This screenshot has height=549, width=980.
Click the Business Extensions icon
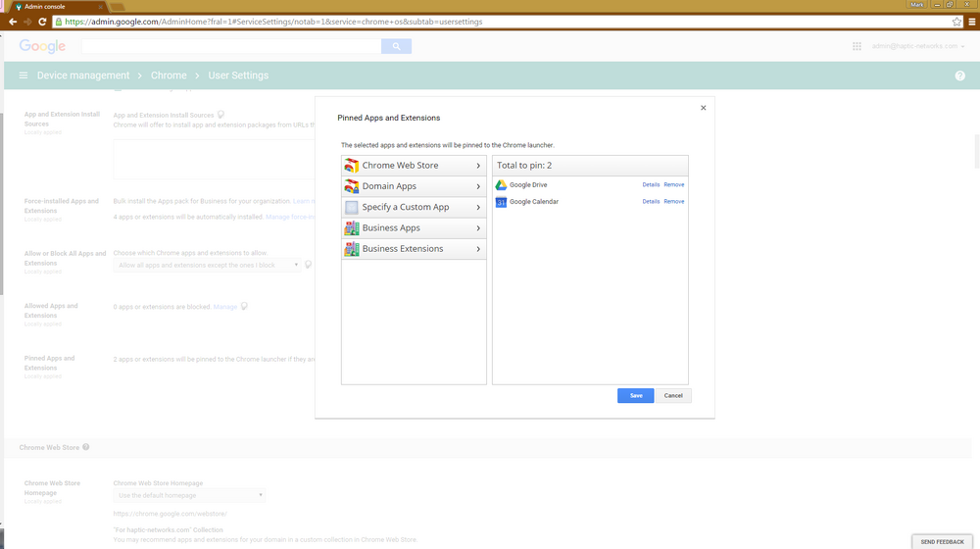click(x=352, y=249)
